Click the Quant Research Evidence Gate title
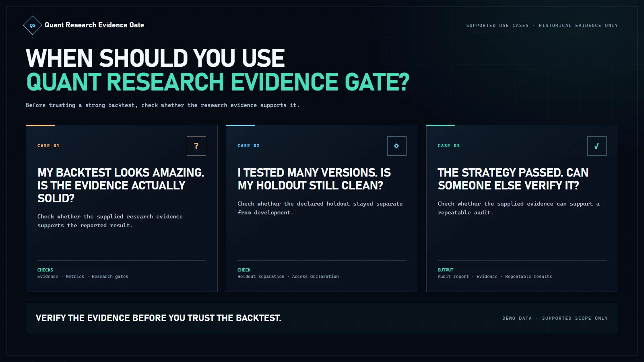644x362 pixels. tap(94, 25)
